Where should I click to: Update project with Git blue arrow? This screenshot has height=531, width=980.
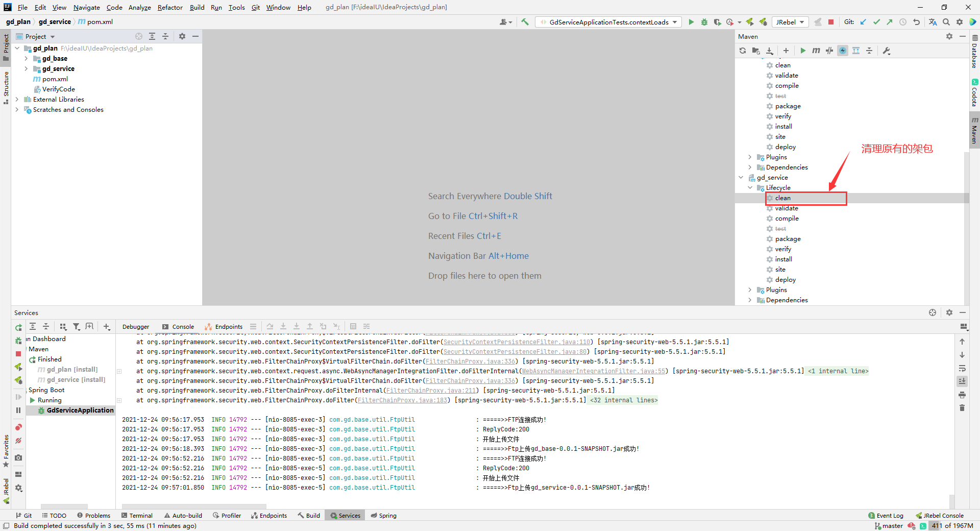tap(863, 22)
